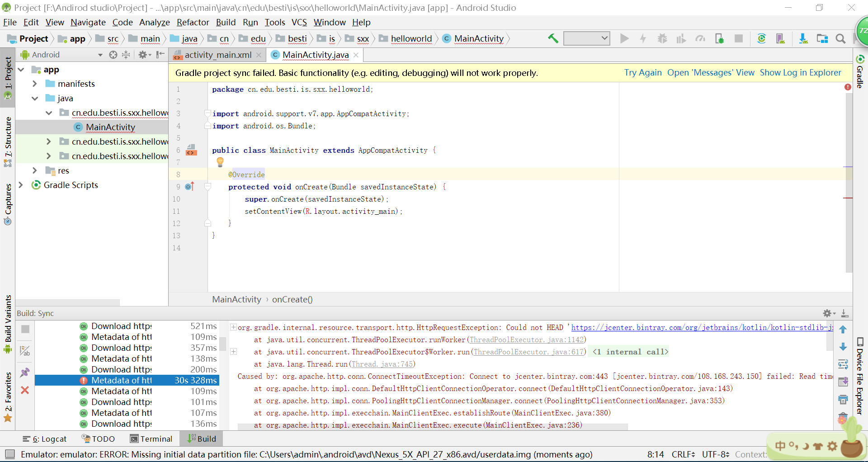
Task: Click Attach debugger to Android process icon
Action: pos(719,39)
